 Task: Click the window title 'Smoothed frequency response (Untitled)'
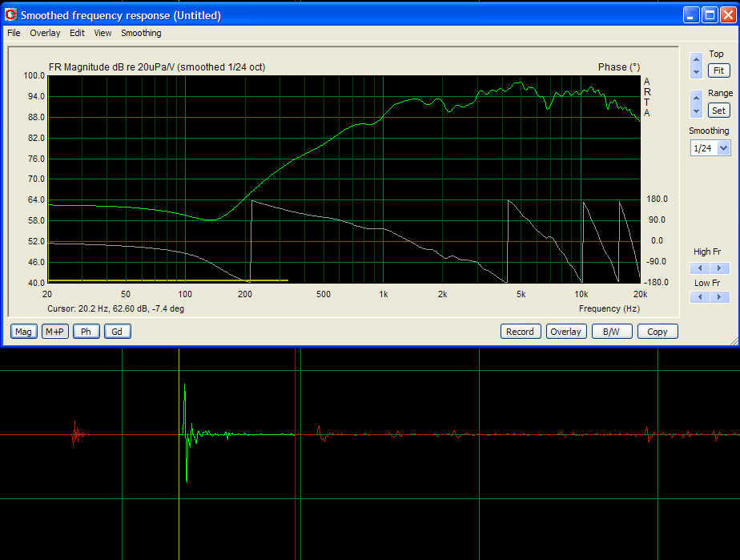pyautogui.click(x=121, y=15)
